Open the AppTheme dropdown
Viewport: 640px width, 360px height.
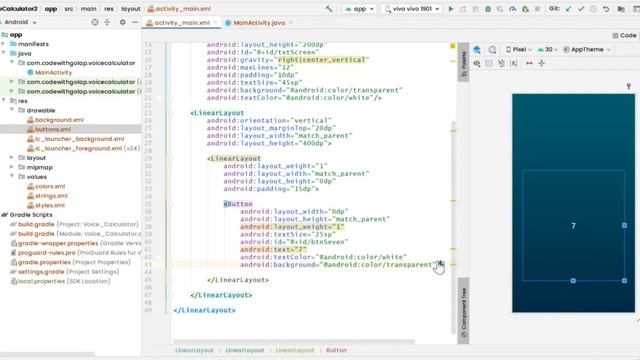point(587,49)
